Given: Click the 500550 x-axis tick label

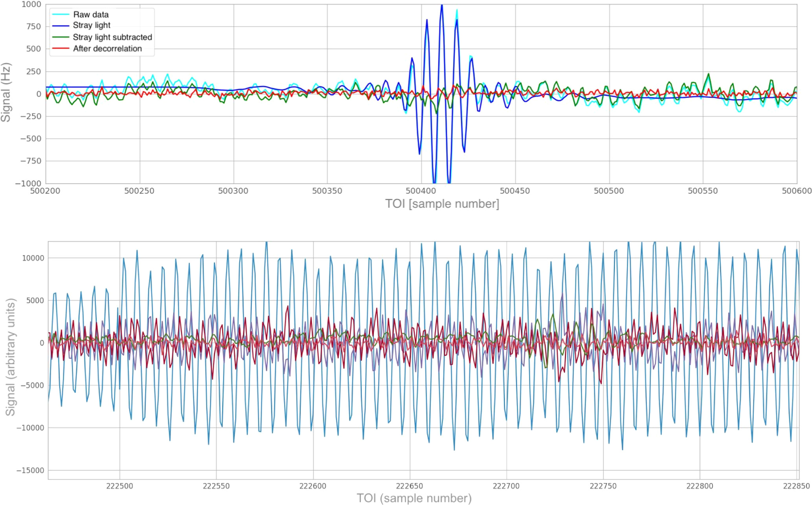Looking at the screenshot, I should pos(702,191).
